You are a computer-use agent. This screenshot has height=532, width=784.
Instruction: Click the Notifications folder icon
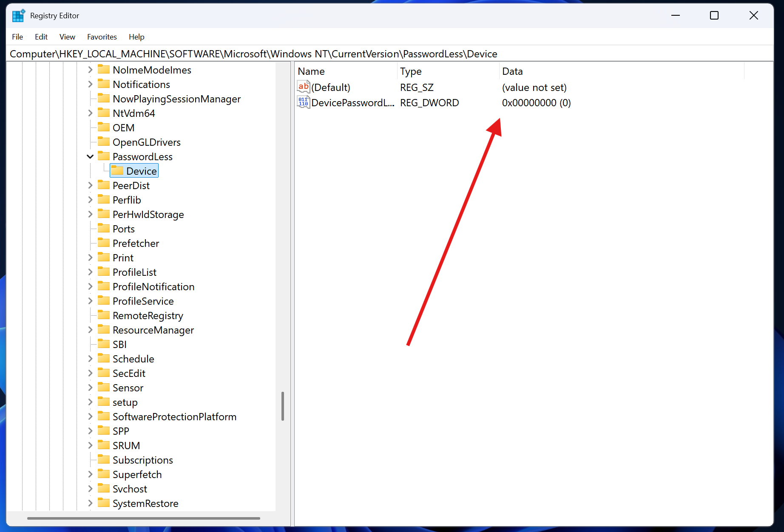click(x=104, y=84)
